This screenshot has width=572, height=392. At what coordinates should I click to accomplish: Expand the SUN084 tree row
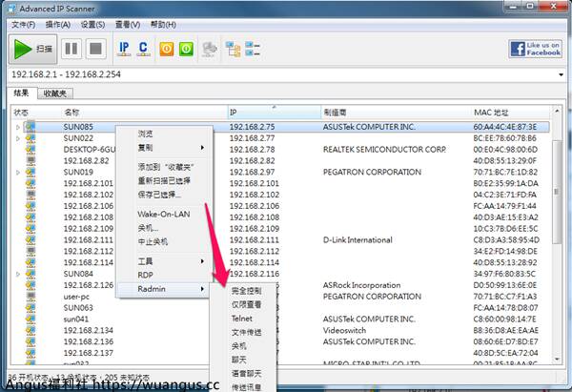pyautogui.click(x=17, y=274)
